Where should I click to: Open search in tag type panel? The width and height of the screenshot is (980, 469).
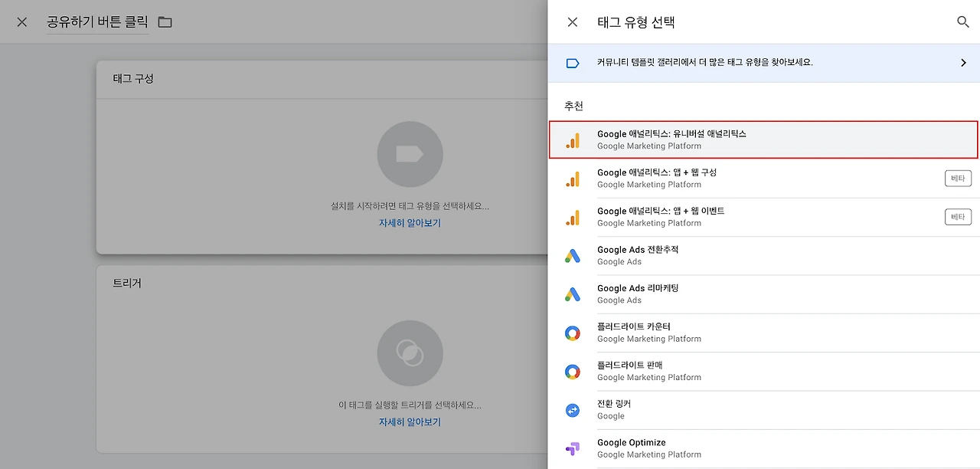click(963, 22)
